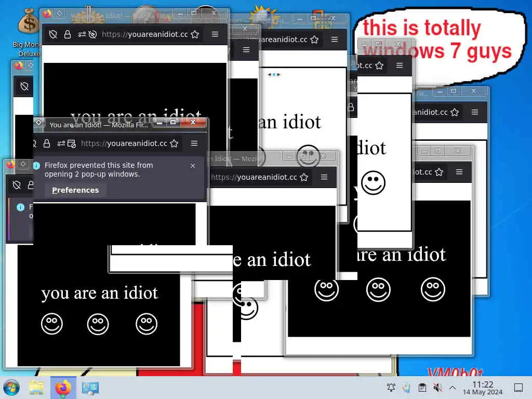Image resolution: width=532 pixels, height=399 pixels.
Task: Click shield icon in the far-left Firefox window
Action: pos(24,86)
